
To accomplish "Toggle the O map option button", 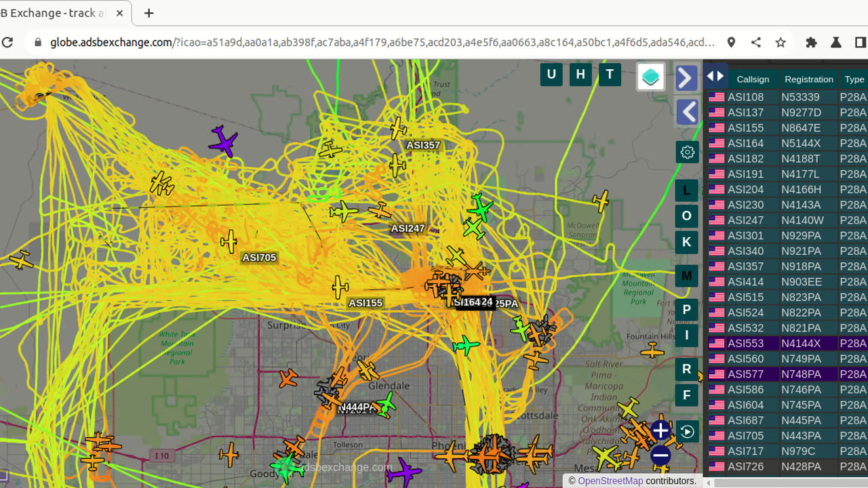I will pos(686,216).
